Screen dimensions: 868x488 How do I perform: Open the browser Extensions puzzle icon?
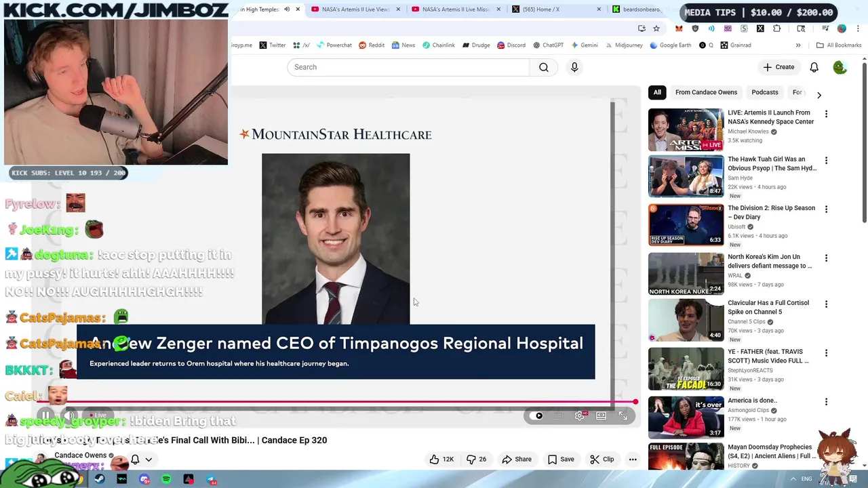coord(776,28)
